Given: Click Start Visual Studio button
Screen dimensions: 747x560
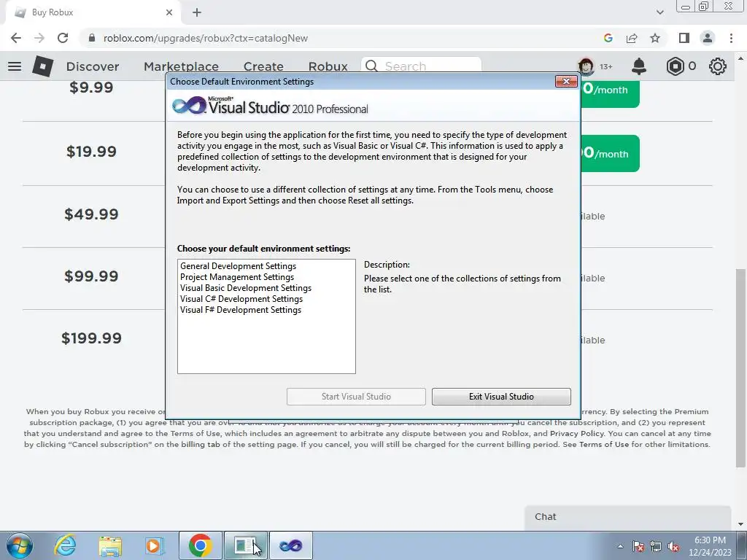Looking at the screenshot, I should (356, 397).
